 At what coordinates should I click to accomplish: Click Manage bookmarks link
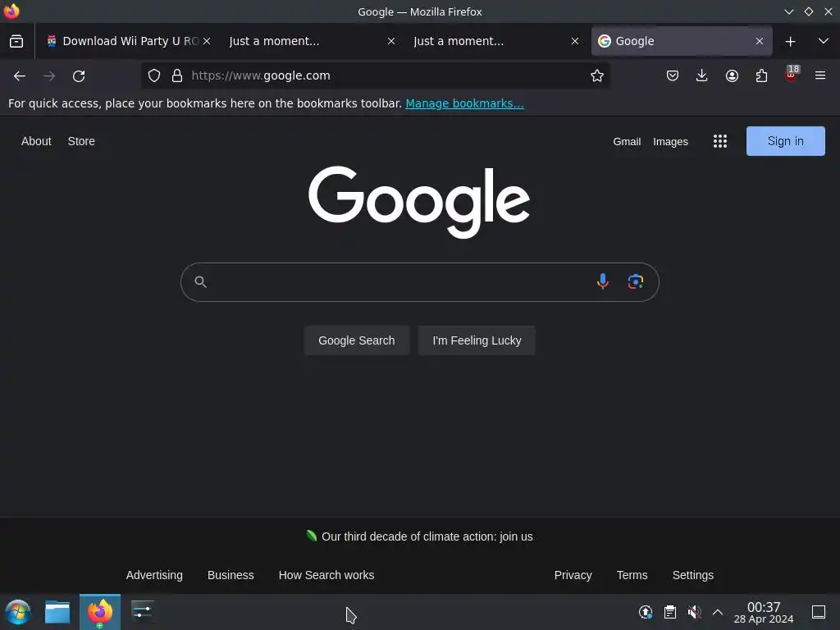(x=464, y=104)
